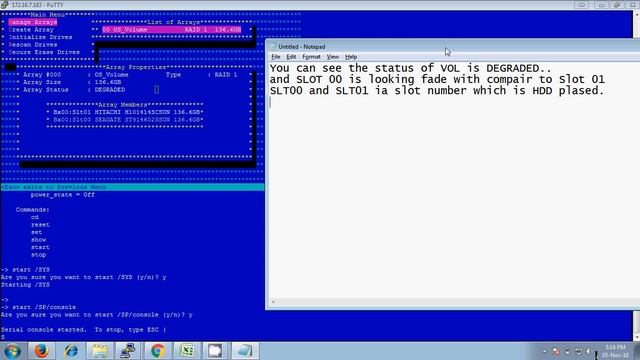
Task: Click the taskbar clock showing time and date
Action: coord(615,351)
